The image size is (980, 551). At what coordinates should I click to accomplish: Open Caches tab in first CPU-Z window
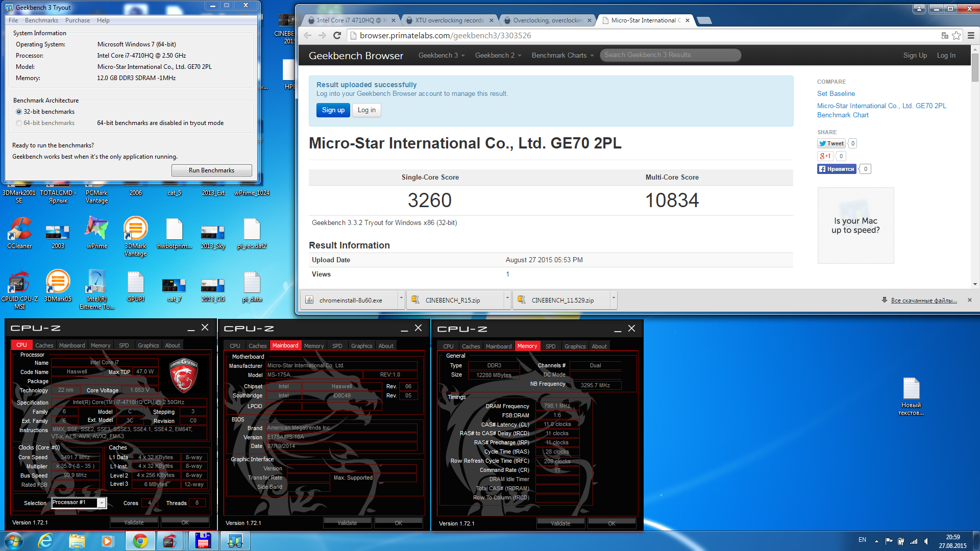(44, 345)
